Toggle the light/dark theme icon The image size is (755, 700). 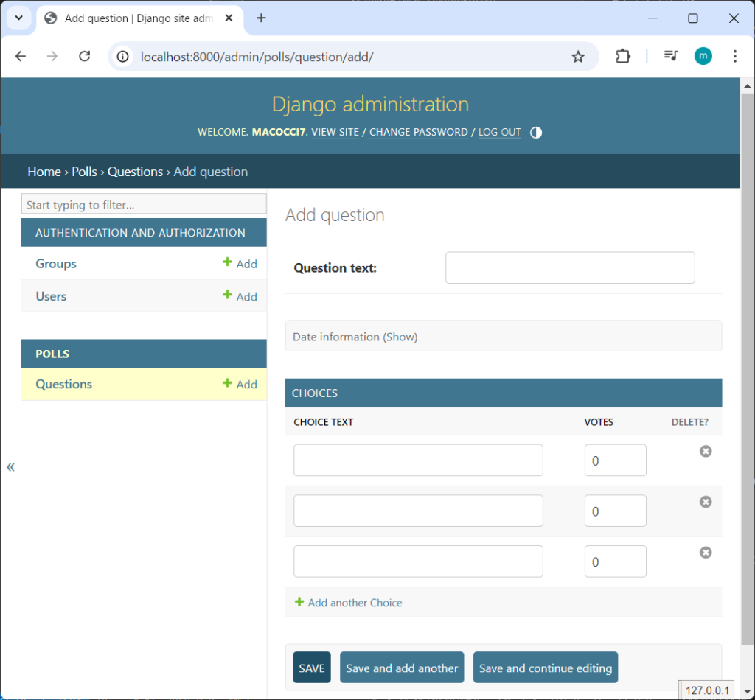coord(536,133)
